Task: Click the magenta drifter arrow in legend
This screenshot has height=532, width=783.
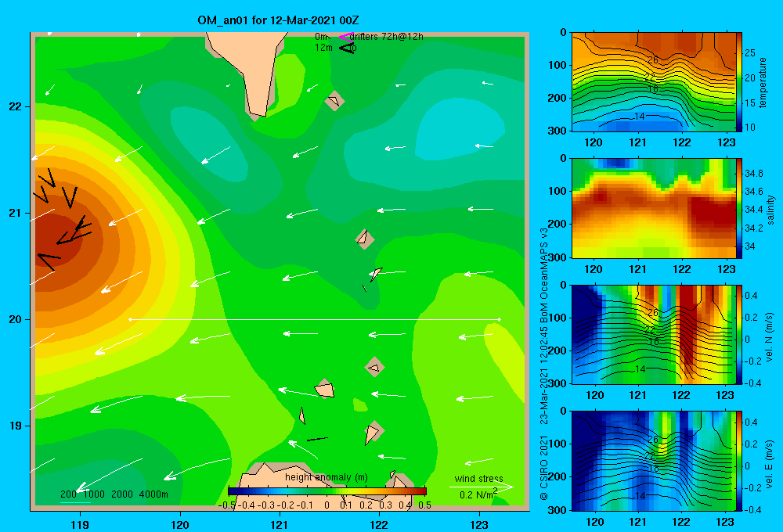Action: [x=346, y=36]
